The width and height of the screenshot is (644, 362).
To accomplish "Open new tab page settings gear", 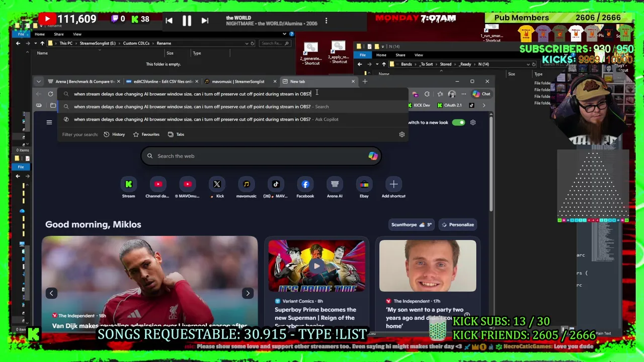I will [x=473, y=122].
